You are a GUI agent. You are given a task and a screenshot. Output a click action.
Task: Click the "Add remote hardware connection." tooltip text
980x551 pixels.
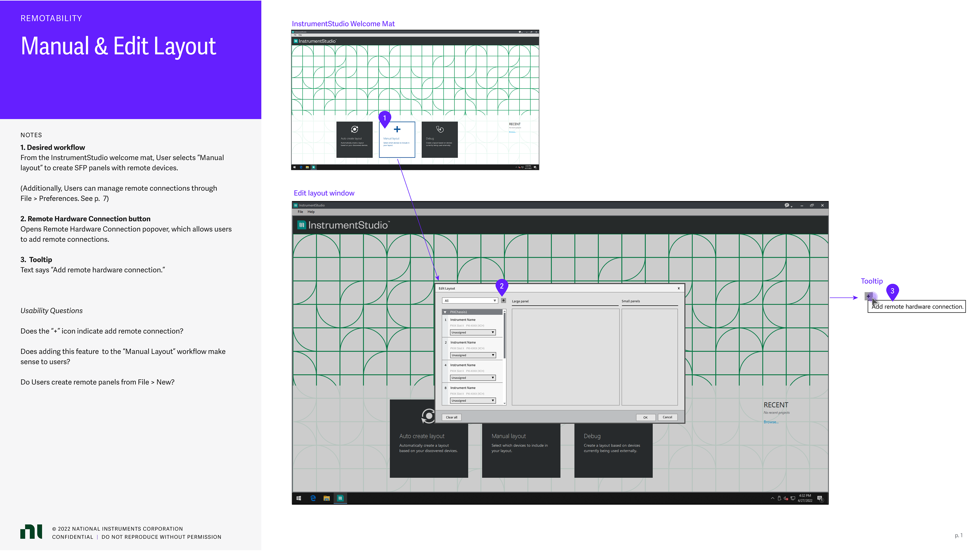(x=917, y=306)
